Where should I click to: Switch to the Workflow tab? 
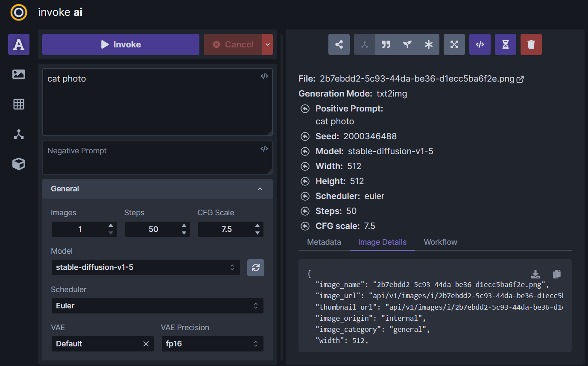(440, 242)
